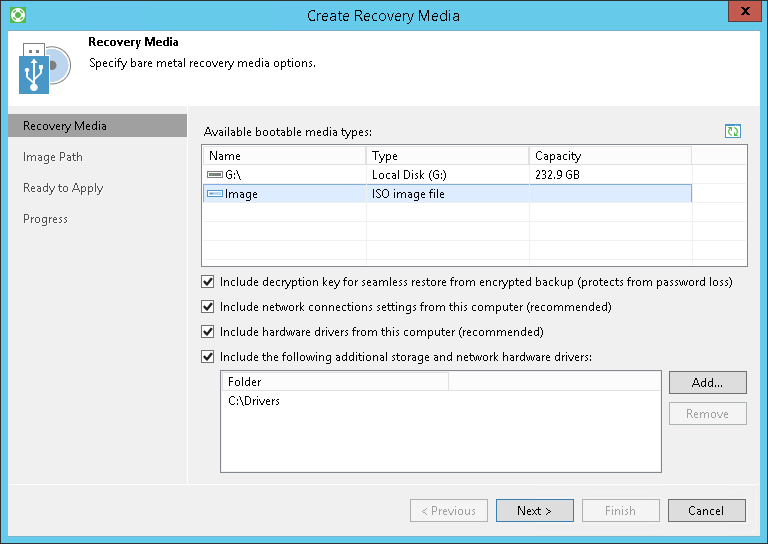
Task: Uncheck include network connections settings option
Action: 208,307
